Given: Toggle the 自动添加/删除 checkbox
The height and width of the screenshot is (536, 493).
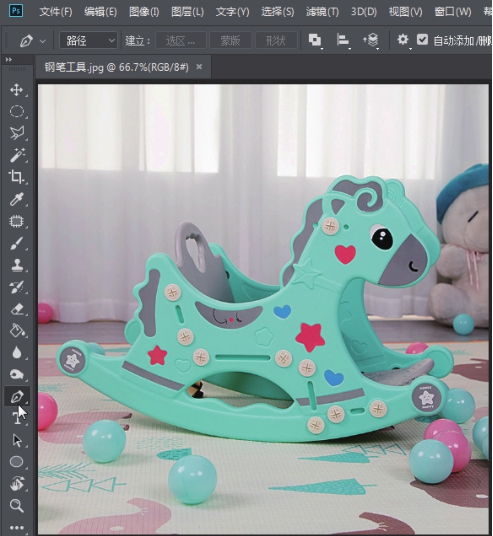Looking at the screenshot, I should point(422,40).
